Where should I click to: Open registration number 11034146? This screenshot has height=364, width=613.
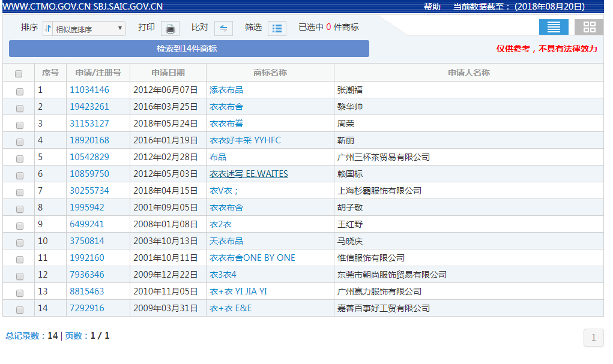[x=89, y=90]
